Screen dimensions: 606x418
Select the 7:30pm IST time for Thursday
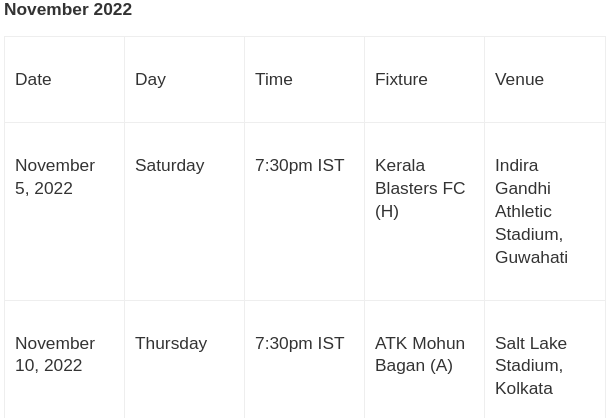pos(299,343)
